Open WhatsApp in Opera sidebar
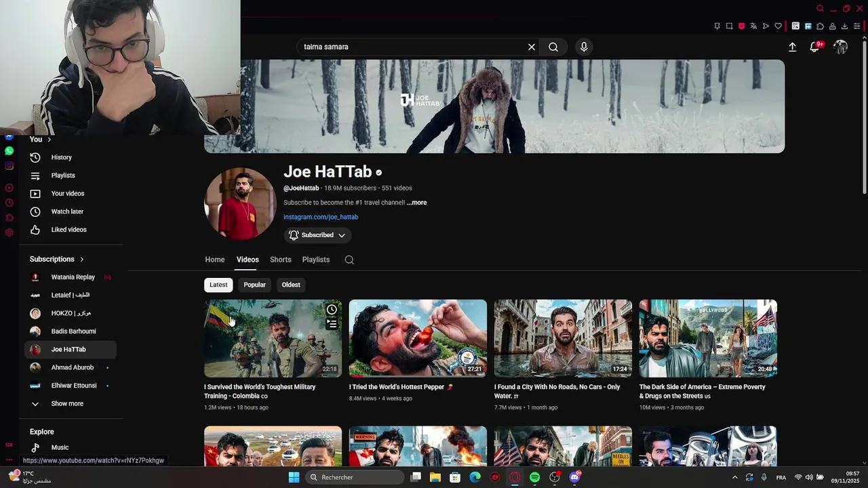 (x=9, y=151)
